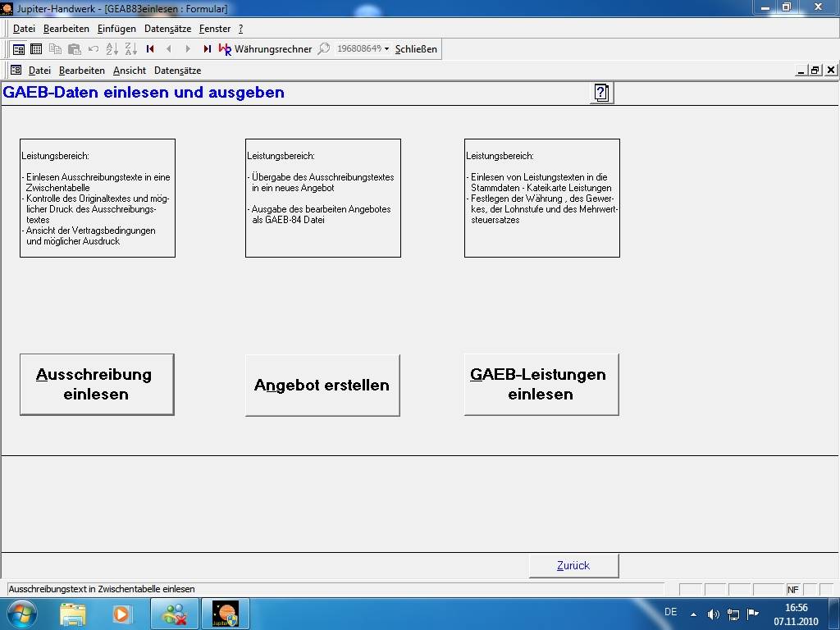Open Windows Media Player from taskbar
Viewport: 840px width, 630px height.
(121, 614)
